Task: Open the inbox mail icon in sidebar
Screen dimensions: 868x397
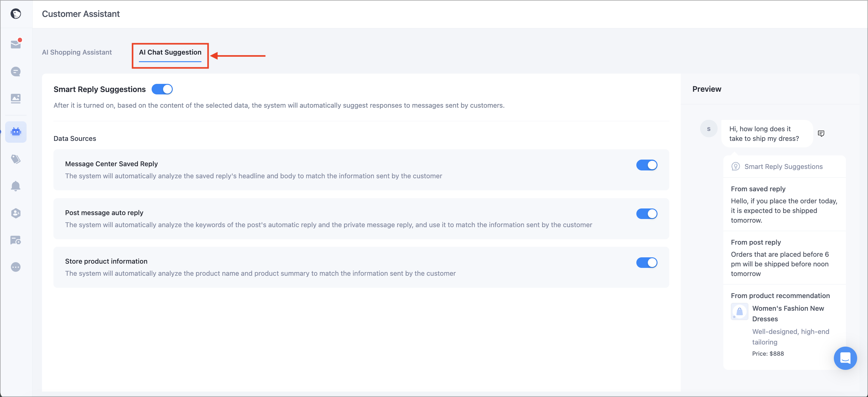Action: pyautogui.click(x=16, y=44)
